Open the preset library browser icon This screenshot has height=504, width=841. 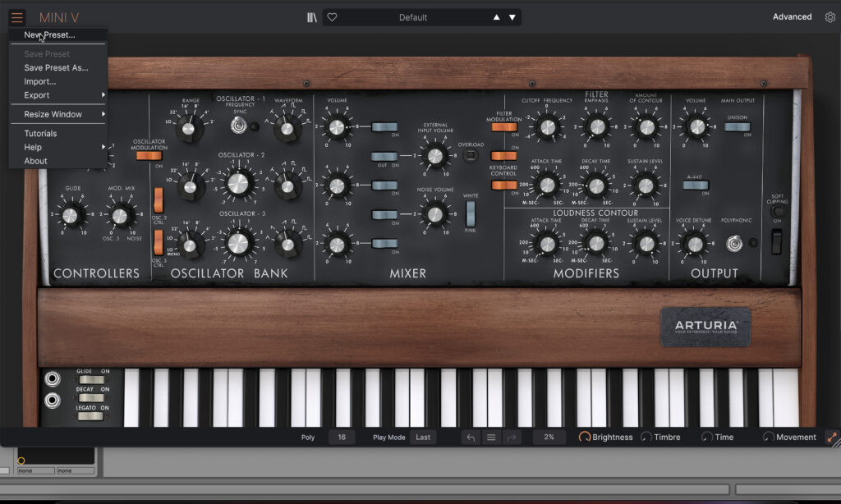click(311, 18)
